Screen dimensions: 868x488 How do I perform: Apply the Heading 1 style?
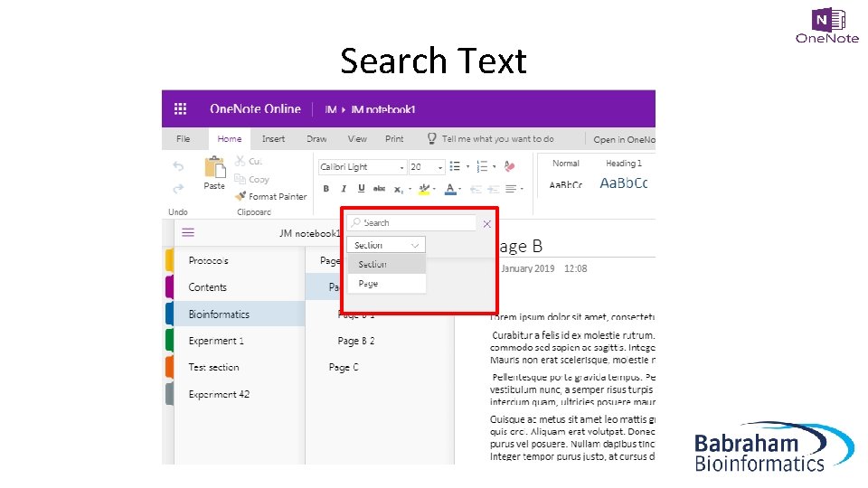(624, 175)
